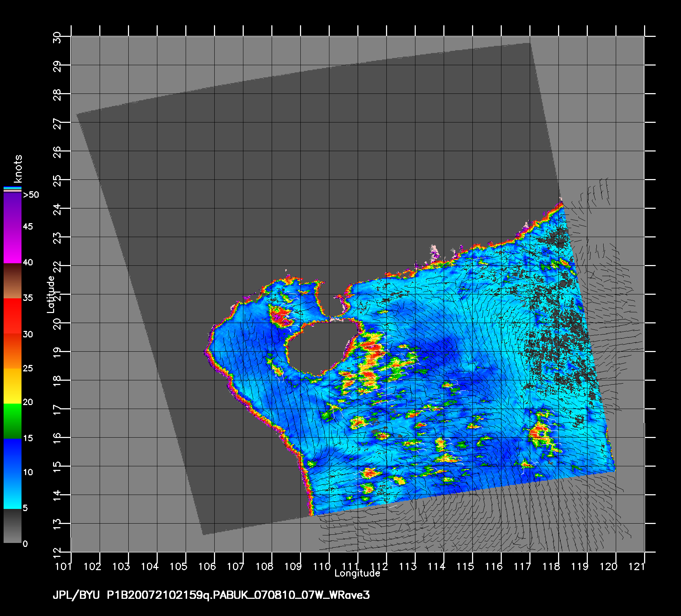
Task: Select the magenta 40–45 knots colorbar segment
Action: tap(13, 246)
